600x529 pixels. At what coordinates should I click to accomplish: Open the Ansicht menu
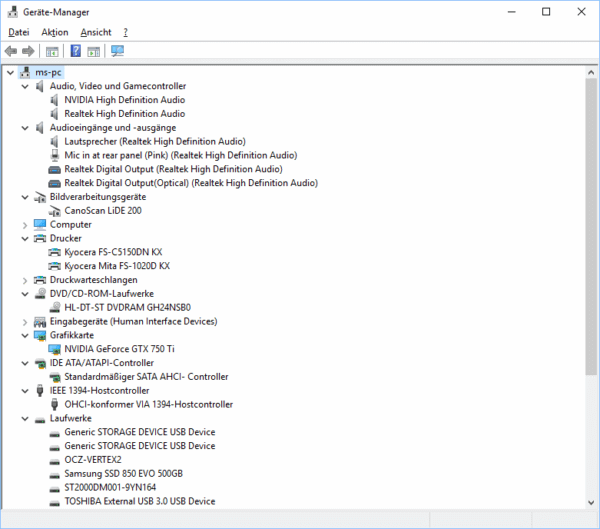click(x=96, y=32)
